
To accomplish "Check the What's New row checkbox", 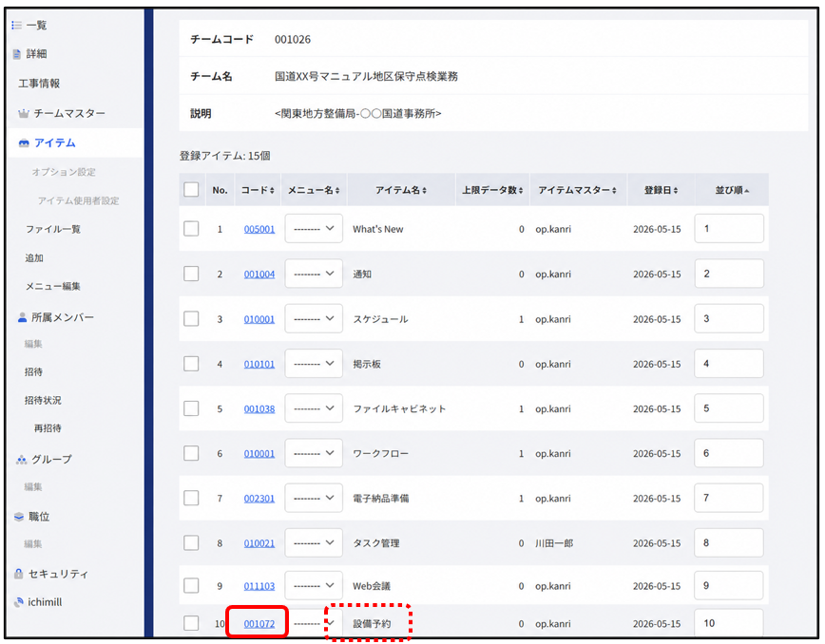I will coord(191,229).
